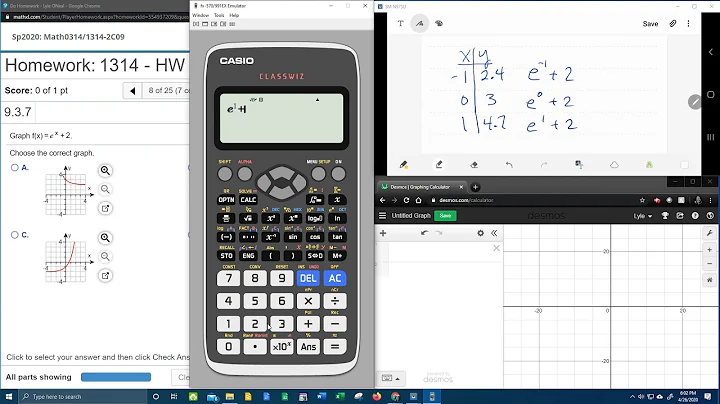Tap the ALPHA key on the calculator

(x=245, y=174)
